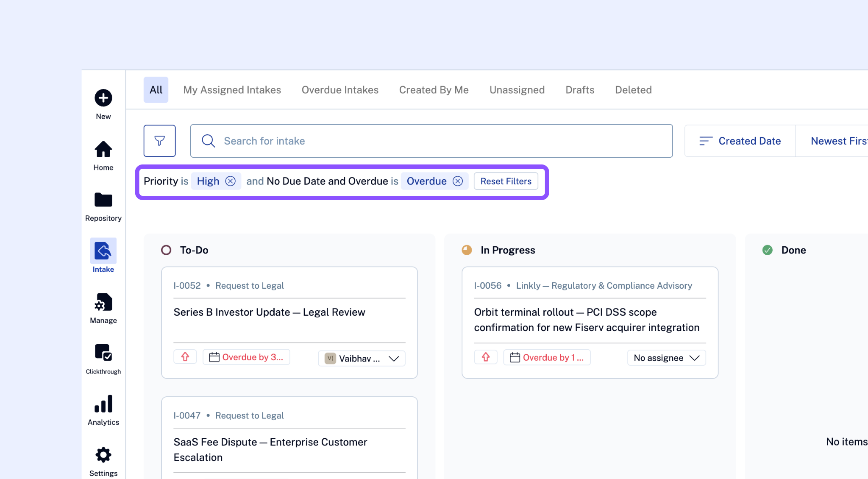Click the search magnifier icon
868x479 pixels.
[x=208, y=141]
